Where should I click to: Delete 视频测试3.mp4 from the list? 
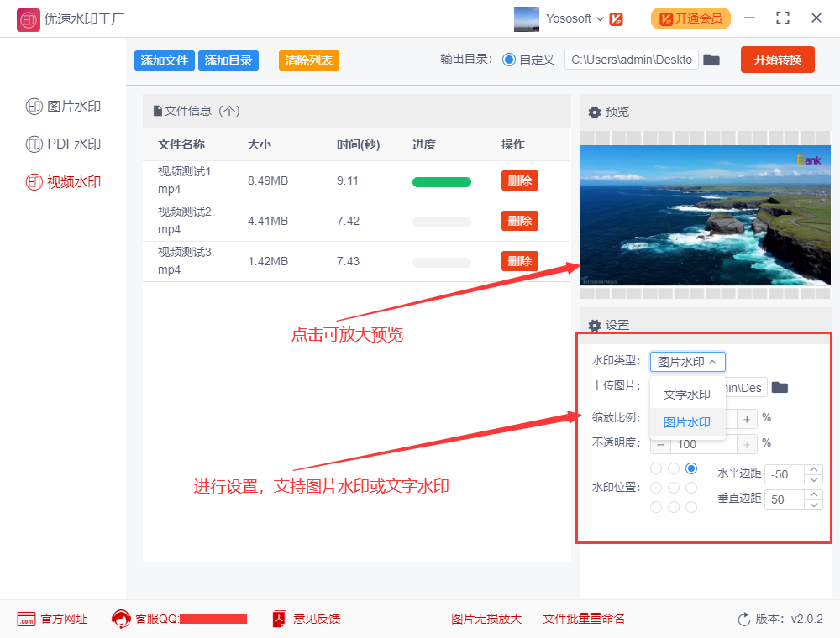[520, 261]
